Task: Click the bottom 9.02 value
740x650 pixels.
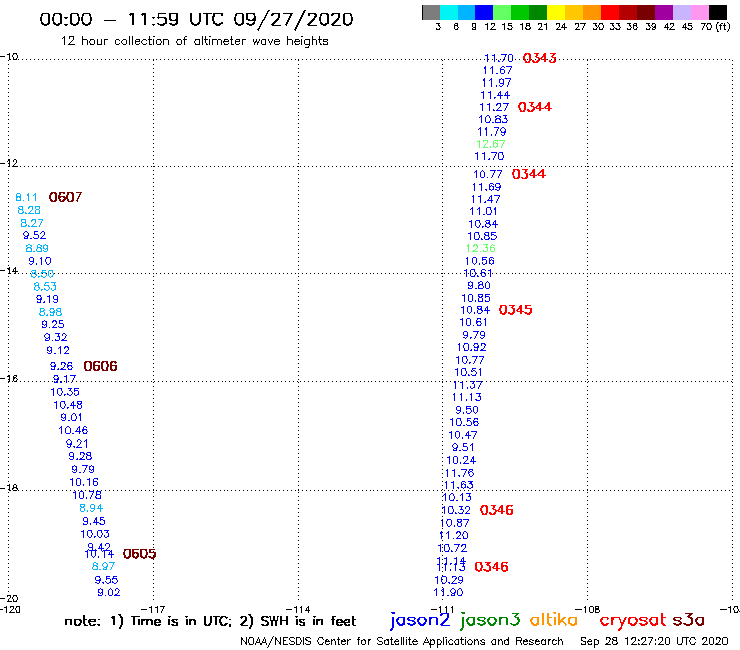Action: click(x=109, y=592)
